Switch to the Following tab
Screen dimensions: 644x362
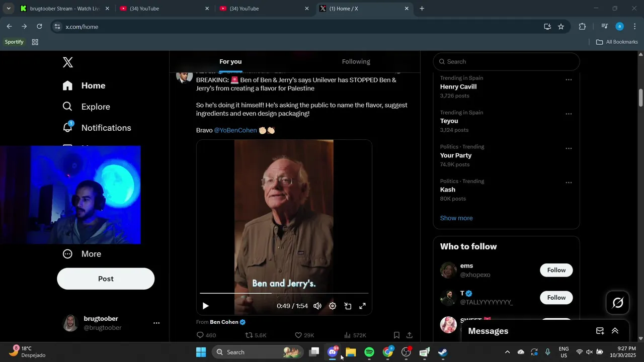[356, 61]
